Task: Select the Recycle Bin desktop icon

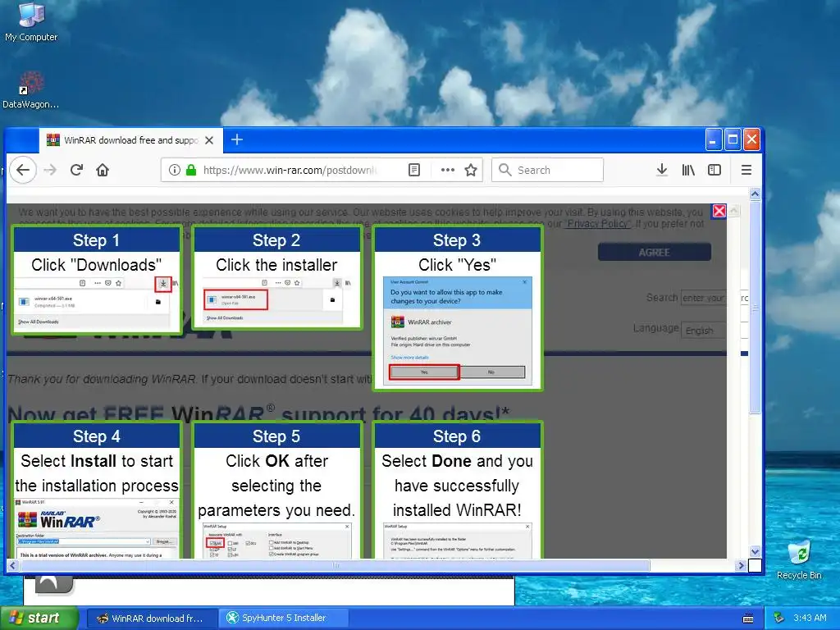Action: tap(799, 559)
